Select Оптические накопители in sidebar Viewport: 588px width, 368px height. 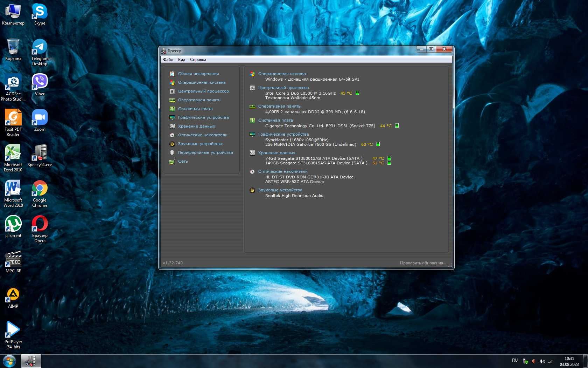pos(203,135)
